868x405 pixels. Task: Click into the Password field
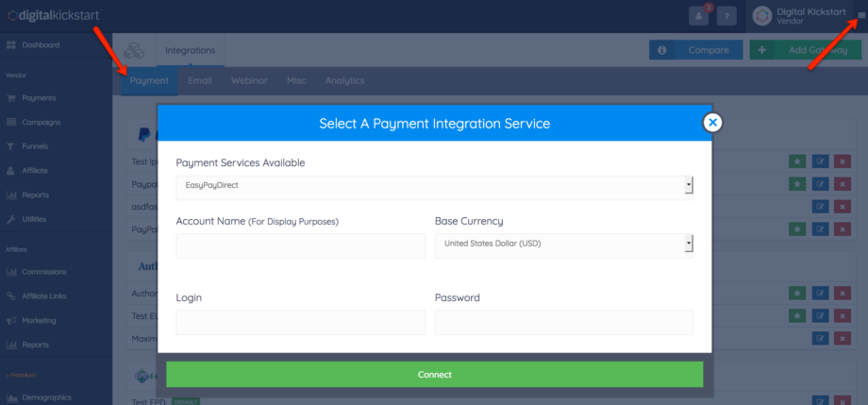pyautogui.click(x=563, y=322)
